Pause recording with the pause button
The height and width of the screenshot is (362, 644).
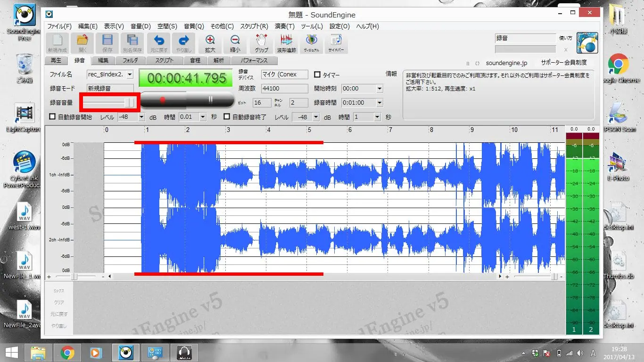pos(211,99)
